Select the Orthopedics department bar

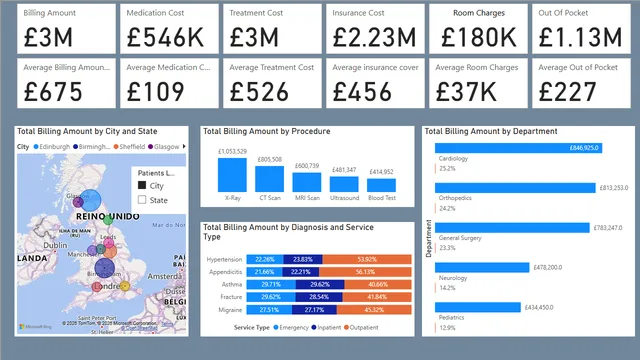(515, 188)
